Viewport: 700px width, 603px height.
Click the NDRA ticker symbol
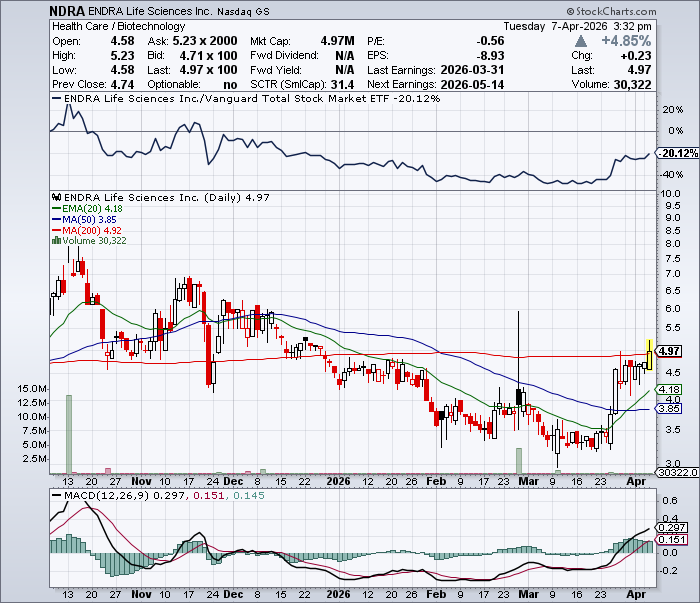click(67, 11)
